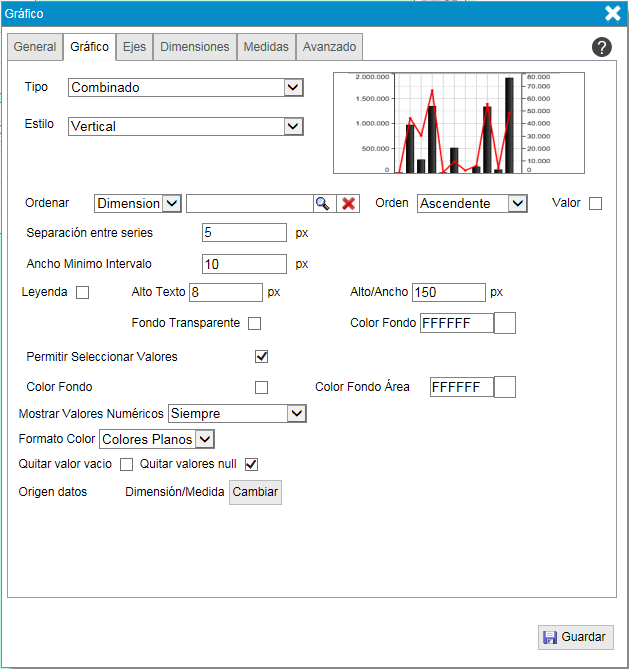Click the Separación entre series input field
The height and width of the screenshot is (669, 629).
244,233
